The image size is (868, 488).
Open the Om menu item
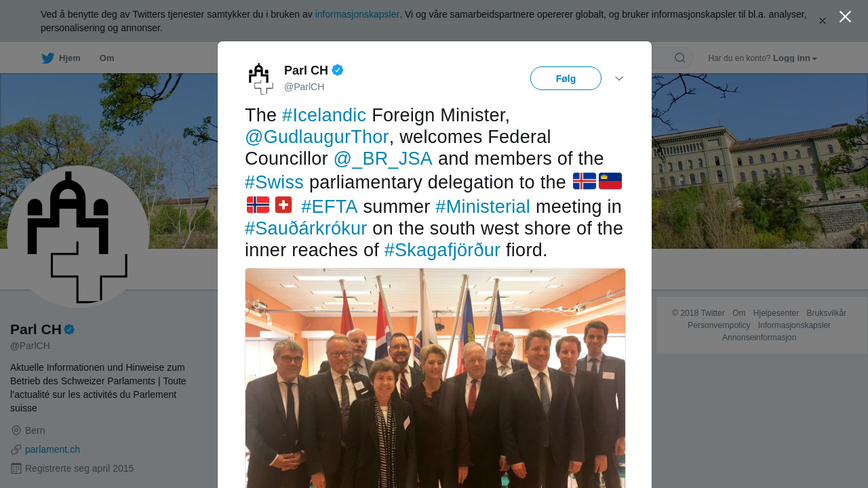[x=107, y=58]
